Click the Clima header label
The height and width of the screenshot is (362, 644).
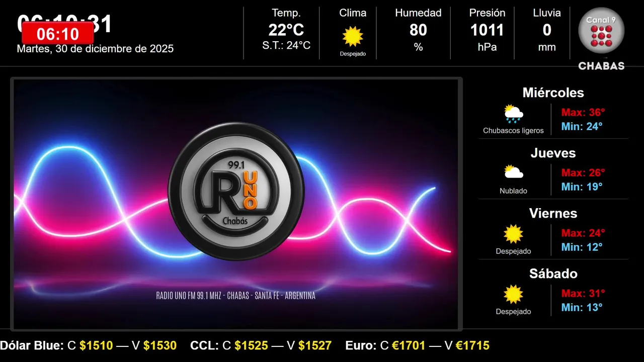(x=353, y=13)
